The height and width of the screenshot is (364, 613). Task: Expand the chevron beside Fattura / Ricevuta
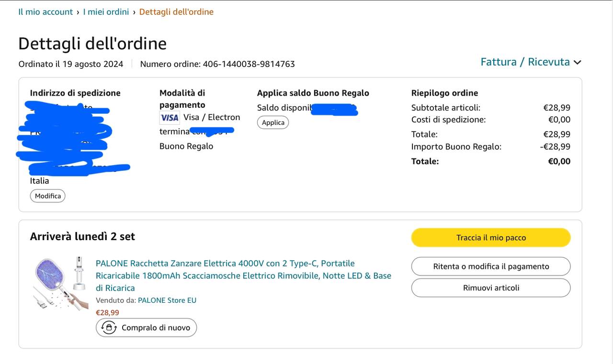click(x=577, y=62)
